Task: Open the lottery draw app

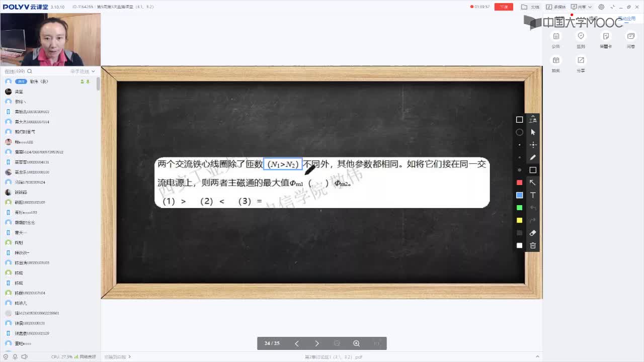Action: coord(556,64)
